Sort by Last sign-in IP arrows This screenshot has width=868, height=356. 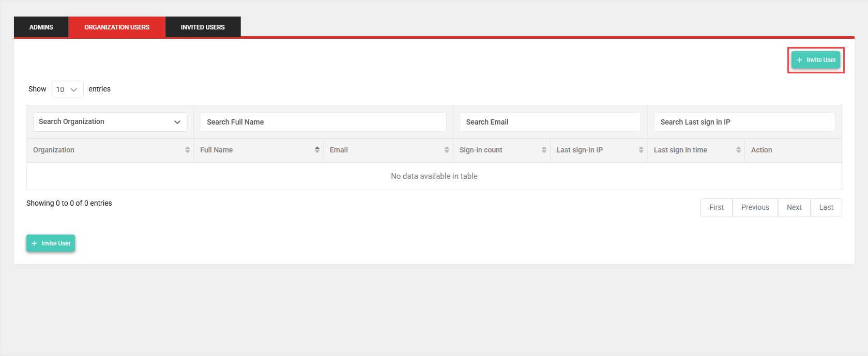coord(641,150)
